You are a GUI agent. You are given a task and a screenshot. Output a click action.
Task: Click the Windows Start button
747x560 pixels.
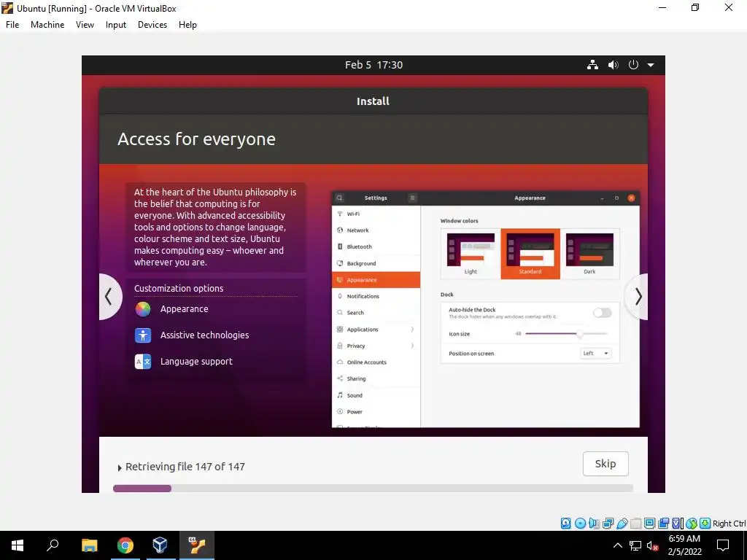18,545
